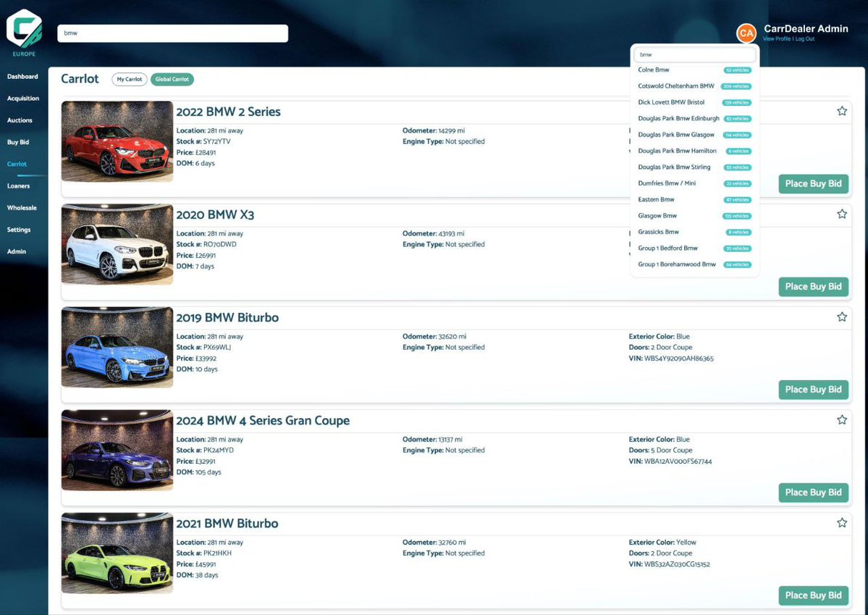The image size is (868, 615).
Task: Click stock number RO70DWD
Action: [220, 244]
